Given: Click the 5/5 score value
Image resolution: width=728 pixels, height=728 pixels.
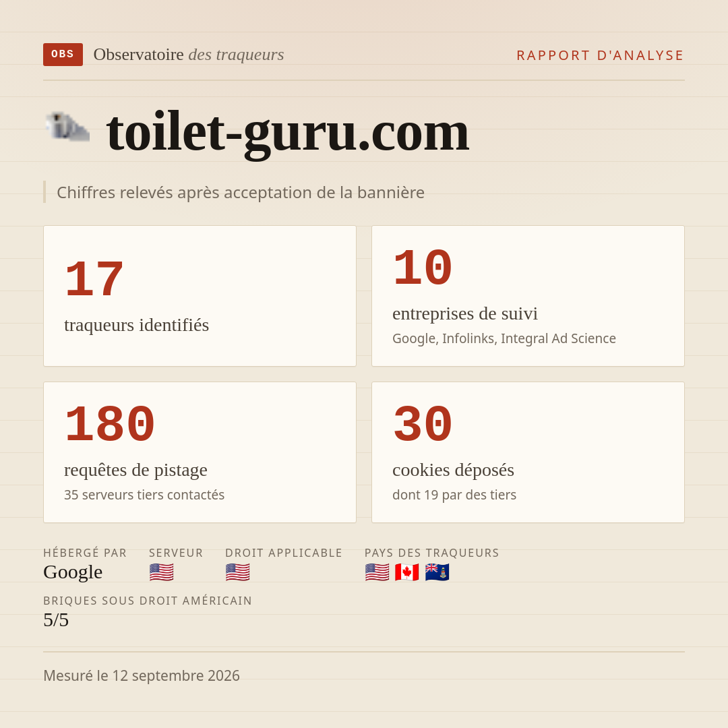Looking at the screenshot, I should pyautogui.click(x=56, y=620).
